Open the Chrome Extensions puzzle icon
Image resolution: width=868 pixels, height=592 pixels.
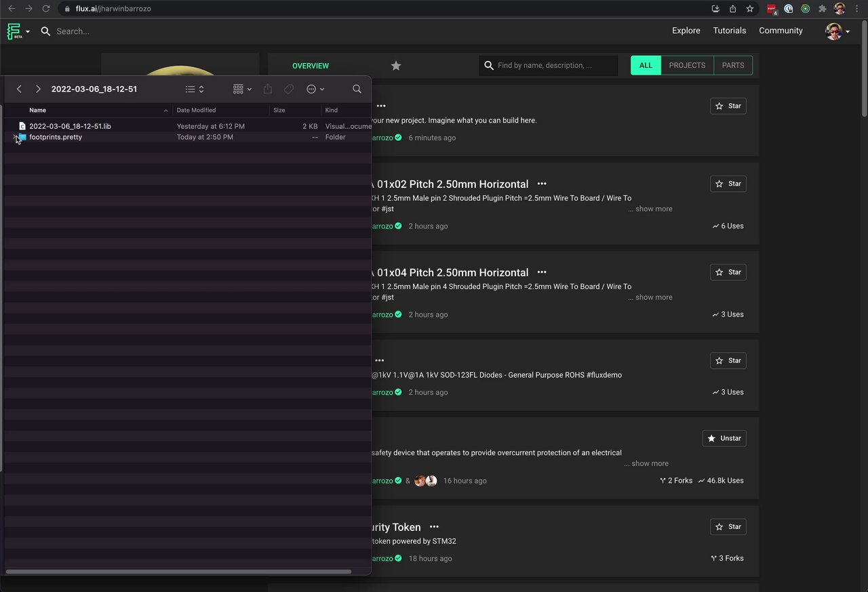pyautogui.click(x=823, y=9)
